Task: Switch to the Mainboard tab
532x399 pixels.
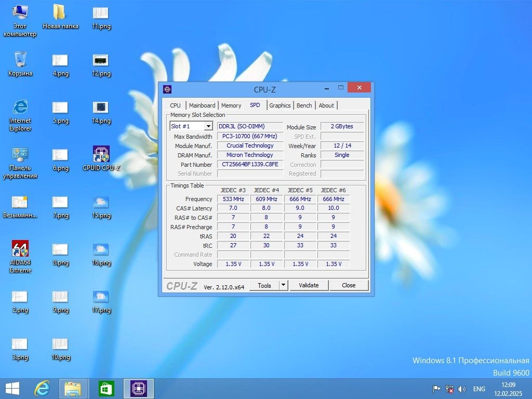Action: click(202, 105)
